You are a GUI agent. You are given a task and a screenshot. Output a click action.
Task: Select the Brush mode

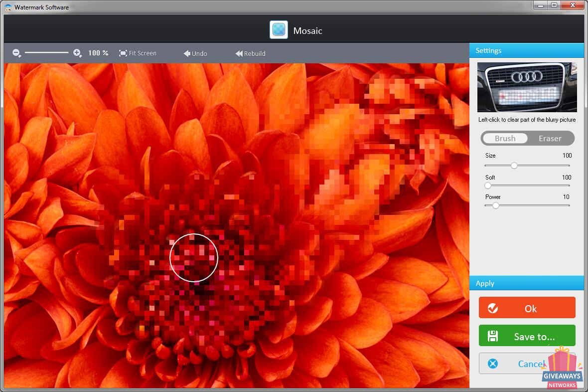(x=505, y=138)
